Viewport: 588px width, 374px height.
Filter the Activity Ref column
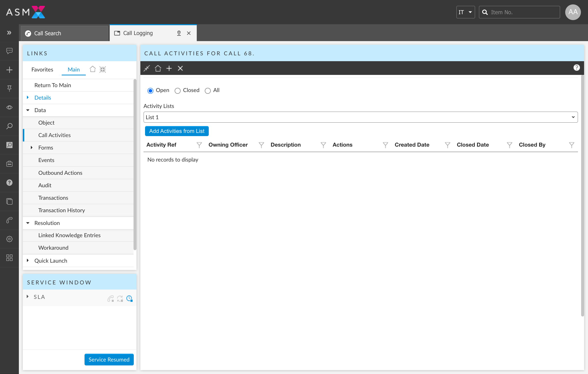pyautogui.click(x=199, y=145)
